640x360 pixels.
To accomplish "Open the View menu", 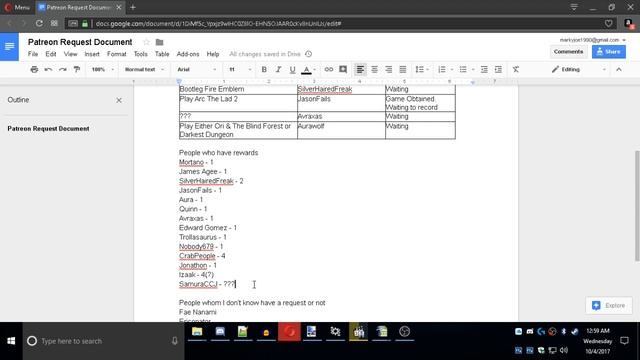I will point(70,54).
